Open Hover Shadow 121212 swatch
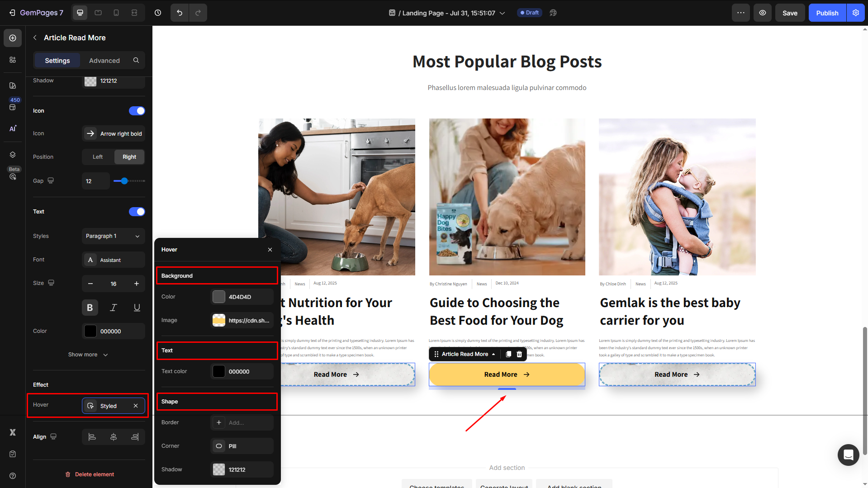 pyautogui.click(x=219, y=469)
